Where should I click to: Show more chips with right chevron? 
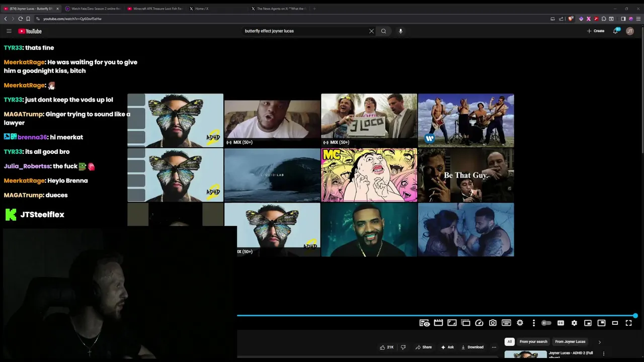[599, 342]
